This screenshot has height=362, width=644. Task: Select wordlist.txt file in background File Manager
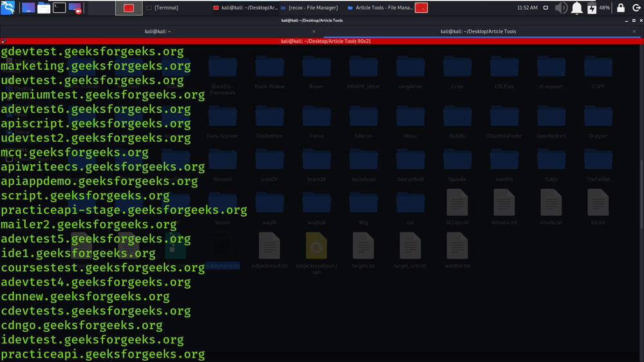point(457,250)
